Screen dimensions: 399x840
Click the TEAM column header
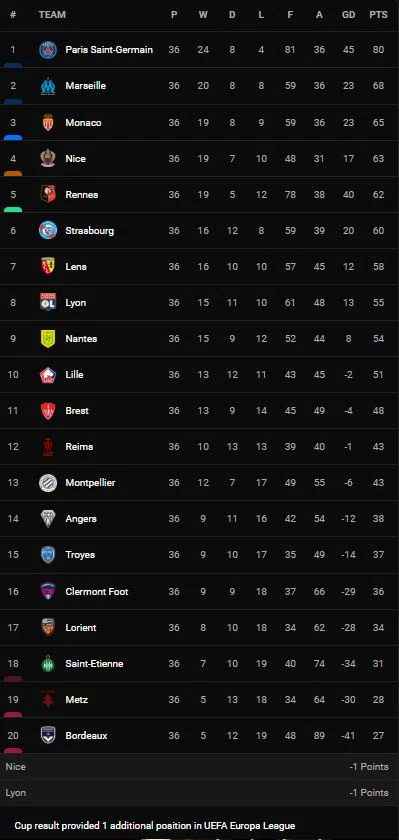[52, 14]
